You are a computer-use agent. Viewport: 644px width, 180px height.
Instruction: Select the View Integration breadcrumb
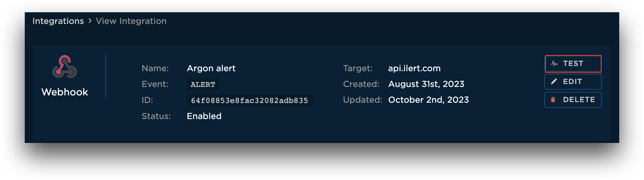pyautogui.click(x=131, y=21)
